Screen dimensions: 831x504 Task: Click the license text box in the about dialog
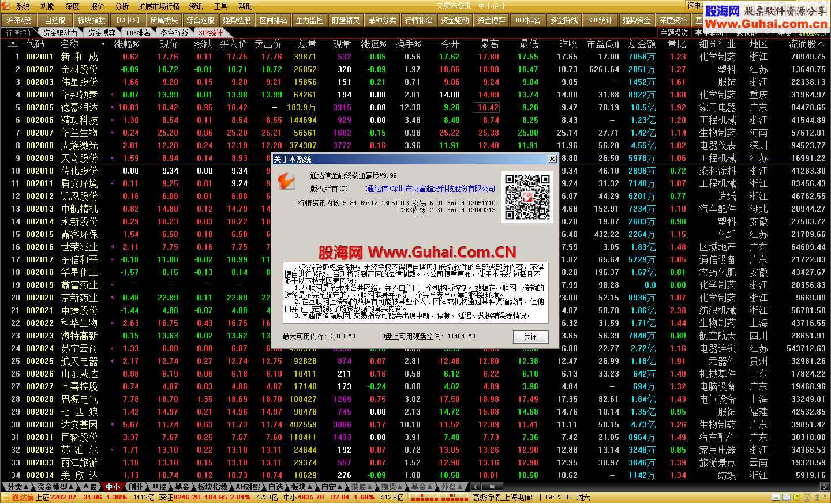pos(415,292)
